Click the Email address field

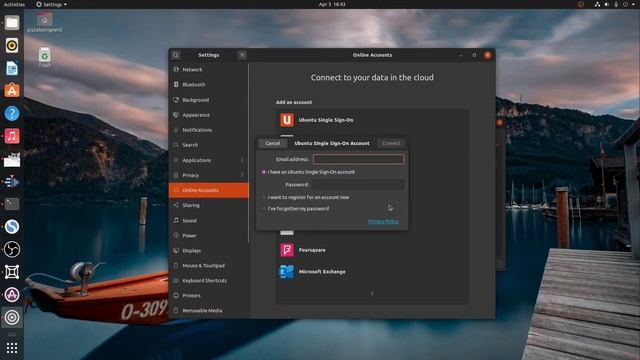[x=359, y=159]
